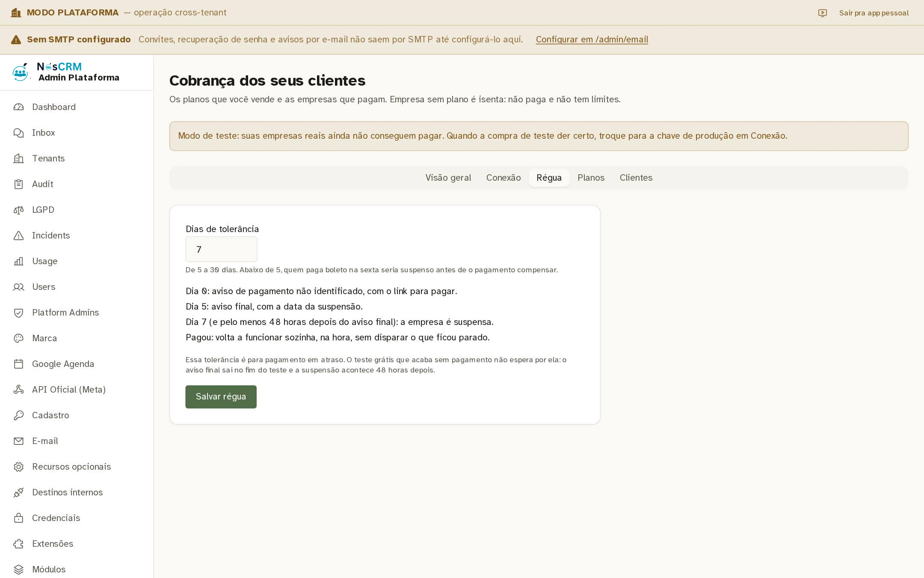Open the Platform Admins menu entry
Viewport: 924px width, 578px height.
pos(77,313)
